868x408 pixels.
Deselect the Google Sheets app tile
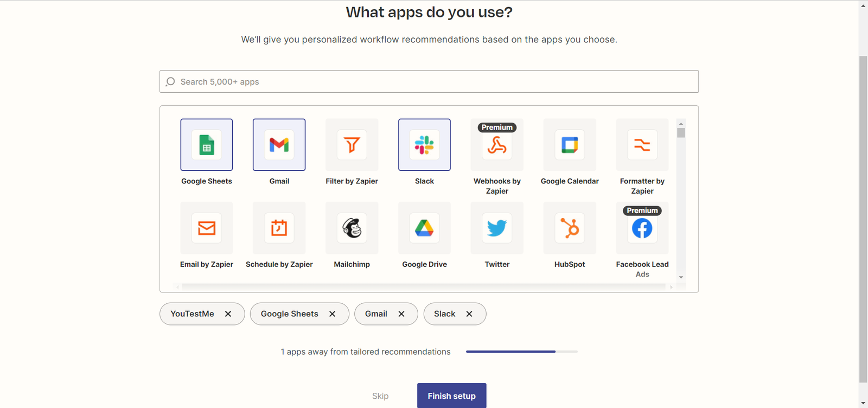[x=207, y=145]
